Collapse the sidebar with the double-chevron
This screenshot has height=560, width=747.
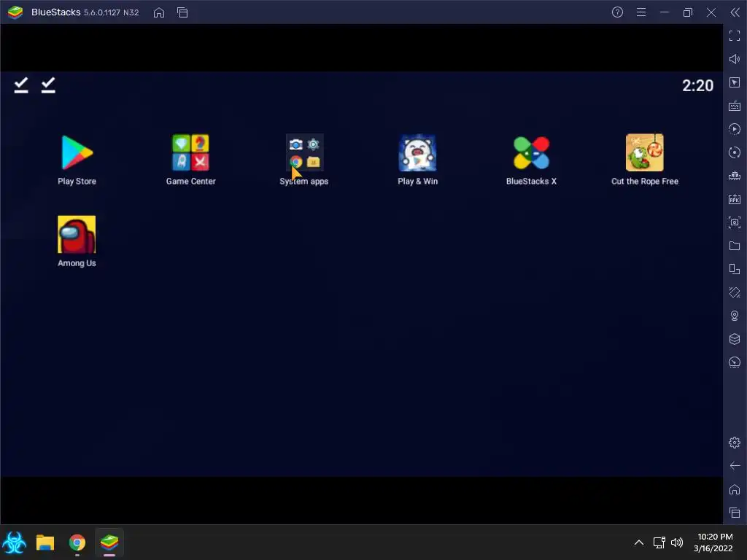coord(735,12)
